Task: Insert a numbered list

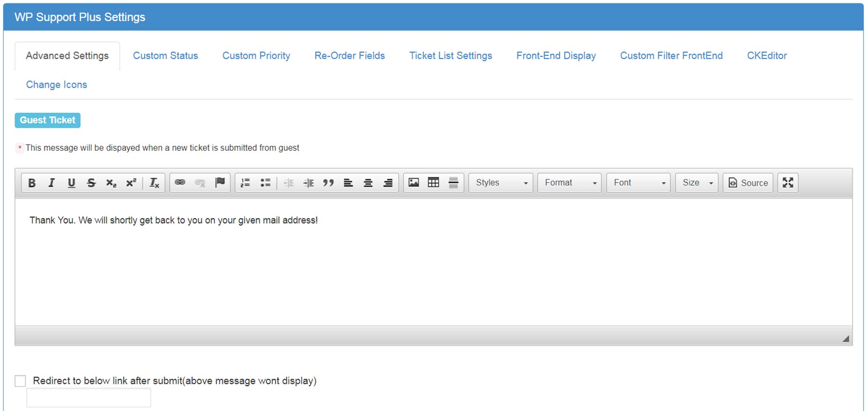Action: [x=245, y=183]
